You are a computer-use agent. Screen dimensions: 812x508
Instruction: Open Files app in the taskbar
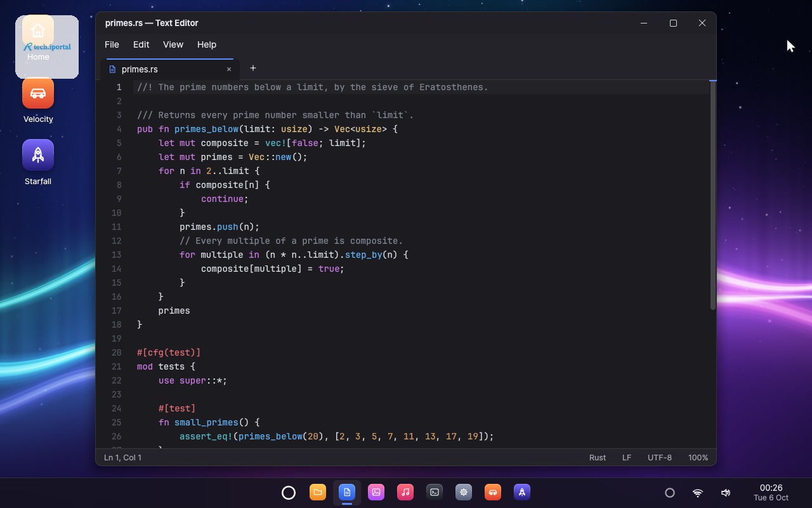[318, 492]
